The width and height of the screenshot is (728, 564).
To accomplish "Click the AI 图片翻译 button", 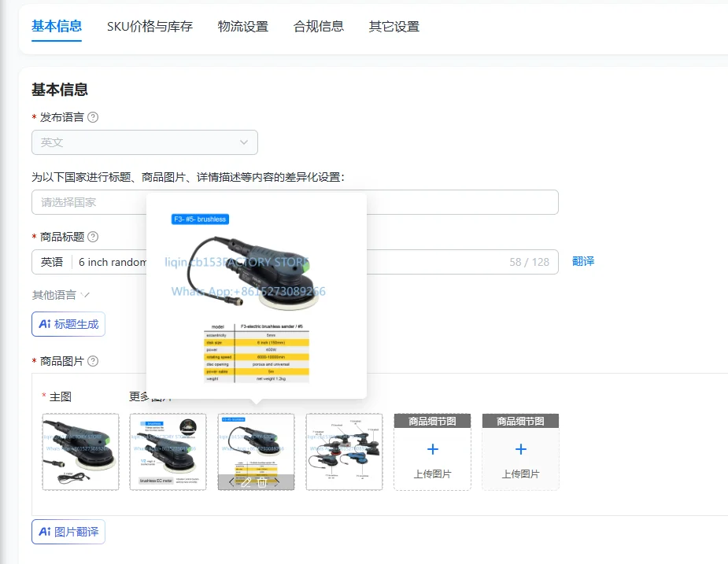I will pyautogui.click(x=68, y=532).
